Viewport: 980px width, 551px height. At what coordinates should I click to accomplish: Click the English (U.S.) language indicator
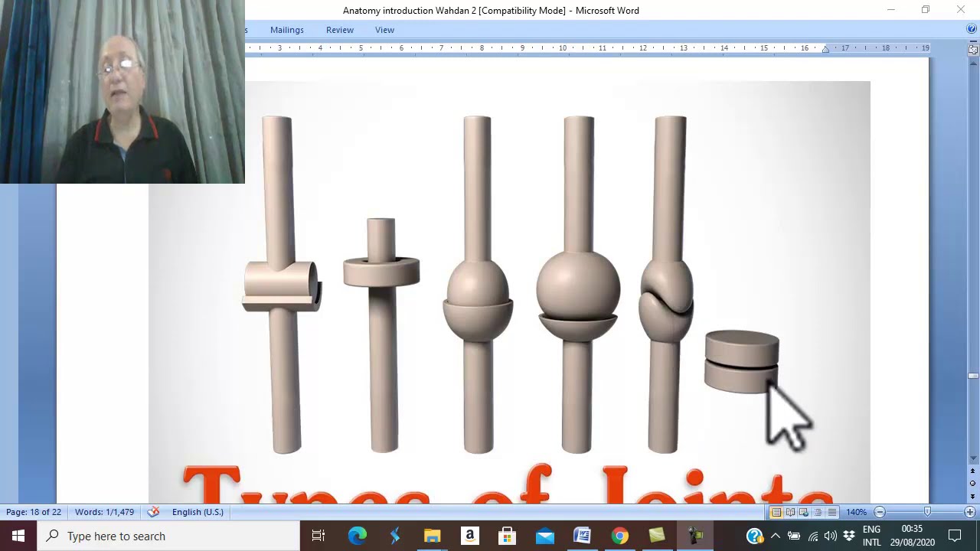pyautogui.click(x=198, y=512)
